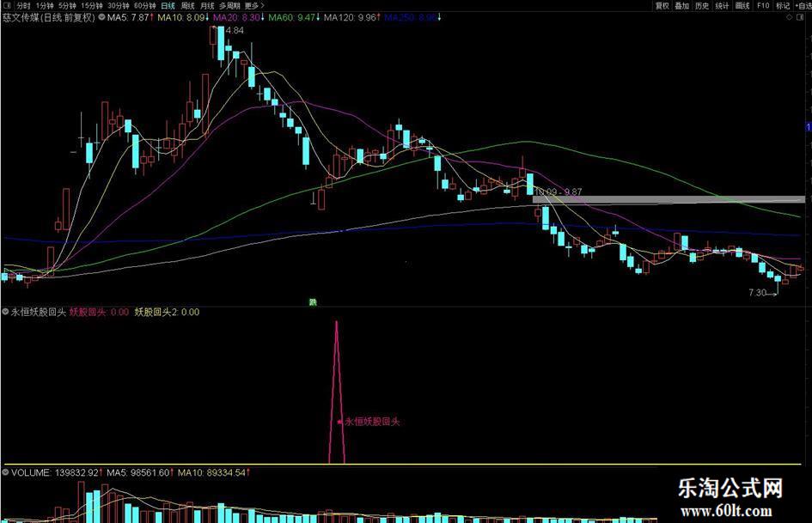Click the 永恒妖股回头 indicator name
812x523 pixels.
tap(39, 312)
